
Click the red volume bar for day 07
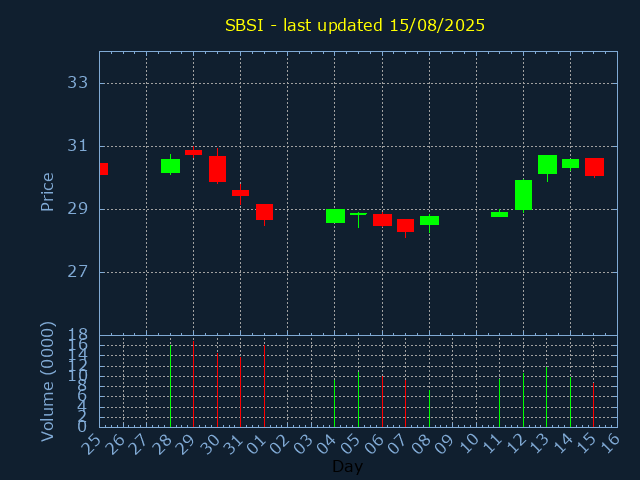coord(405,403)
